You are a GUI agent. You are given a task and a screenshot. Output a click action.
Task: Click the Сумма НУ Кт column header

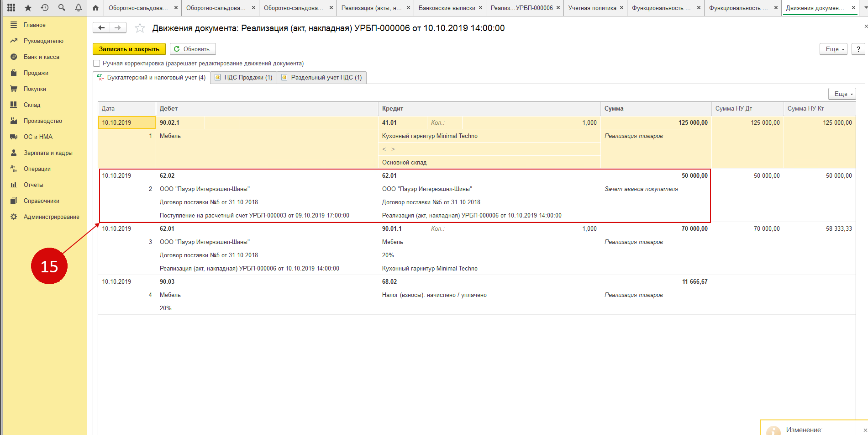(x=820, y=109)
